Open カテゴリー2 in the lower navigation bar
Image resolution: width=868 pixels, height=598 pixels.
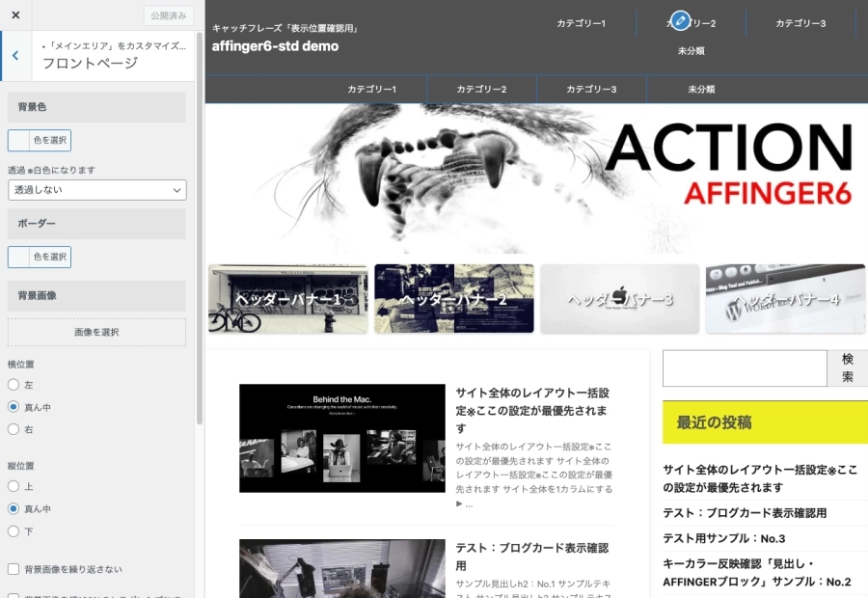pos(481,89)
